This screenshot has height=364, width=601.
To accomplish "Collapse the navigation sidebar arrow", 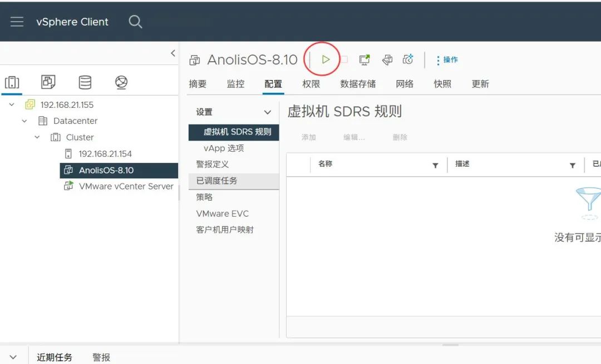I will tap(173, 53).
